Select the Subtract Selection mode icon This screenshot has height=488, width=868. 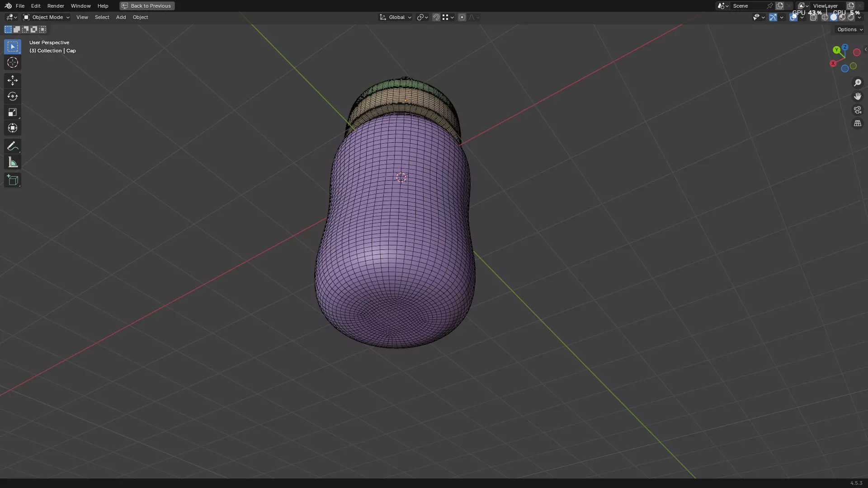pos(25,29)
